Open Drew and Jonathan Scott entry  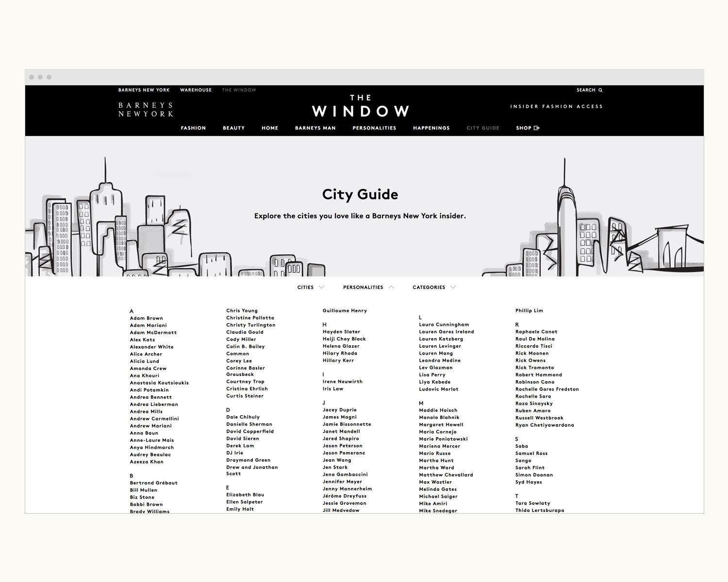[252, 470]
